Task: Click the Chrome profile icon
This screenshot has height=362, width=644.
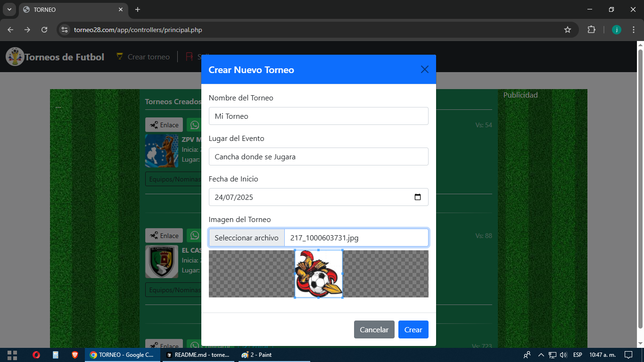Action: 616,29
